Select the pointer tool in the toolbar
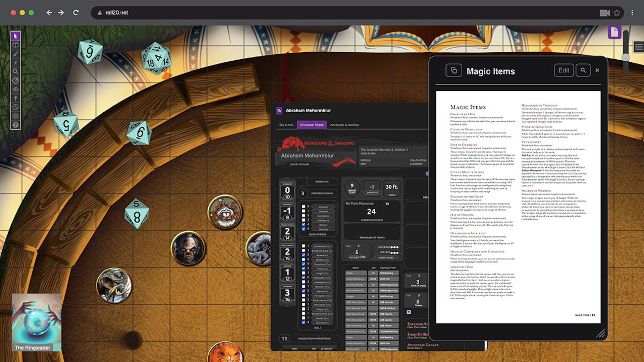This screenshot has width=644, height=362. pyautogui.click(x=16, y=36)
